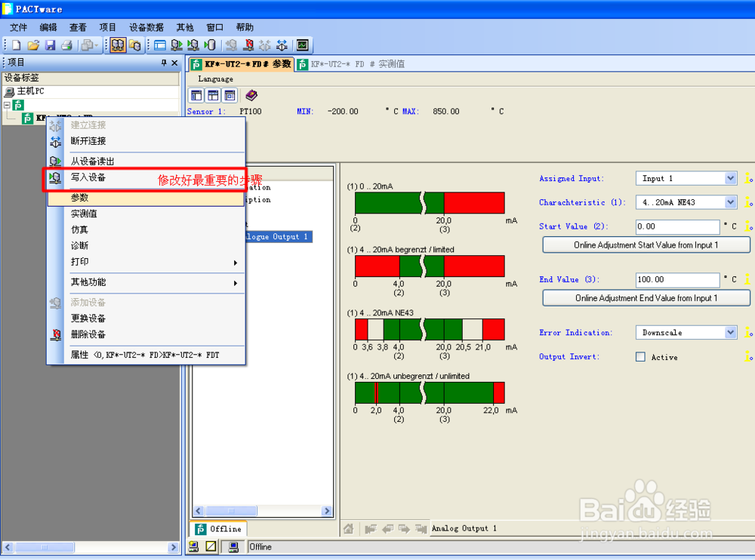Open 项目 menu in menu bar

(x=108, y=27)
